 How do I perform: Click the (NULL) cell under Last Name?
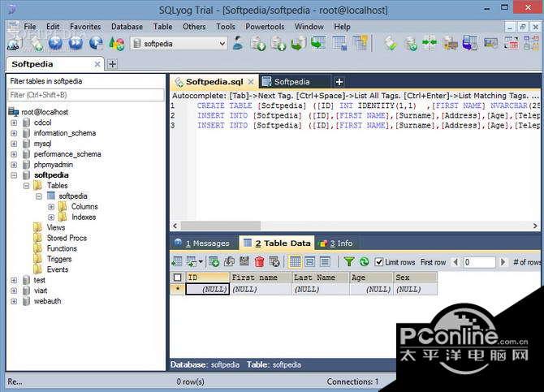321,289
